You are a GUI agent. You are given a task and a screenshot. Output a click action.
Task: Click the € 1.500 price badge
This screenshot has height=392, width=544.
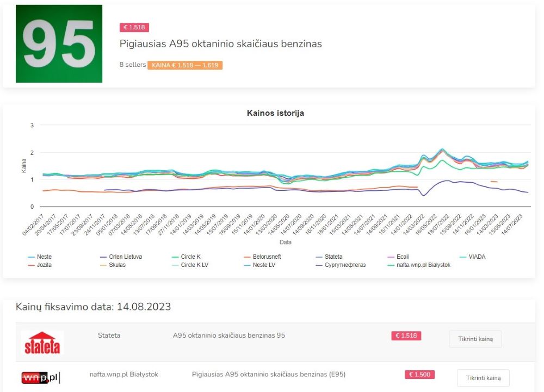pyautogui.click(x=419, y=375)
